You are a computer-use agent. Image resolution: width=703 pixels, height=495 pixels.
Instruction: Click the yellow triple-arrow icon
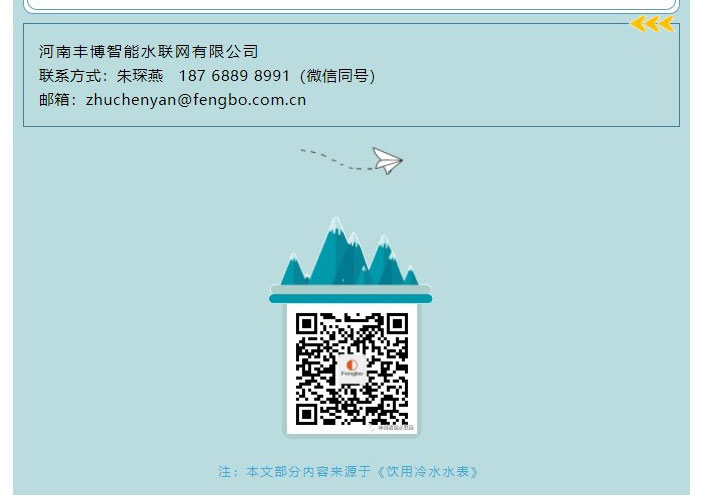(652, 23)
